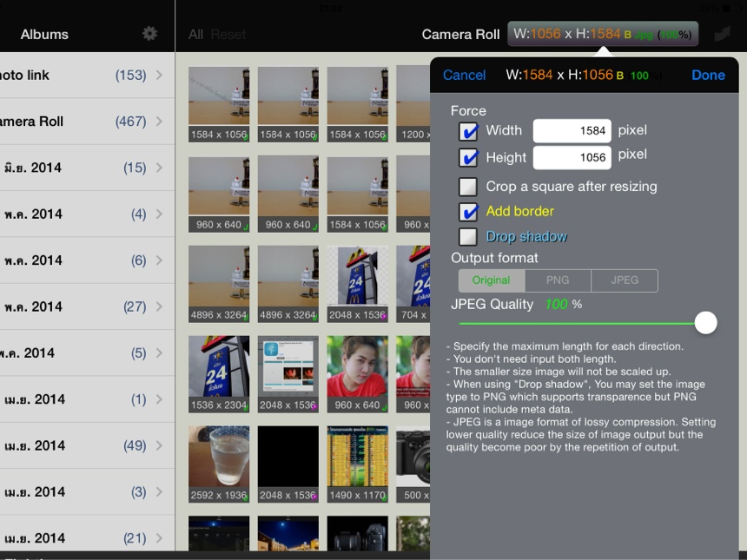Click the Width pixel input field
The height and width of the screenshot is (560, 747).
(x=572, y=131)
